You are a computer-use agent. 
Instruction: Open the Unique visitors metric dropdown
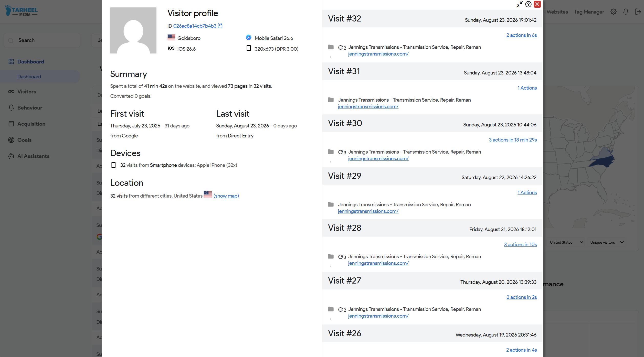point(607,242)
